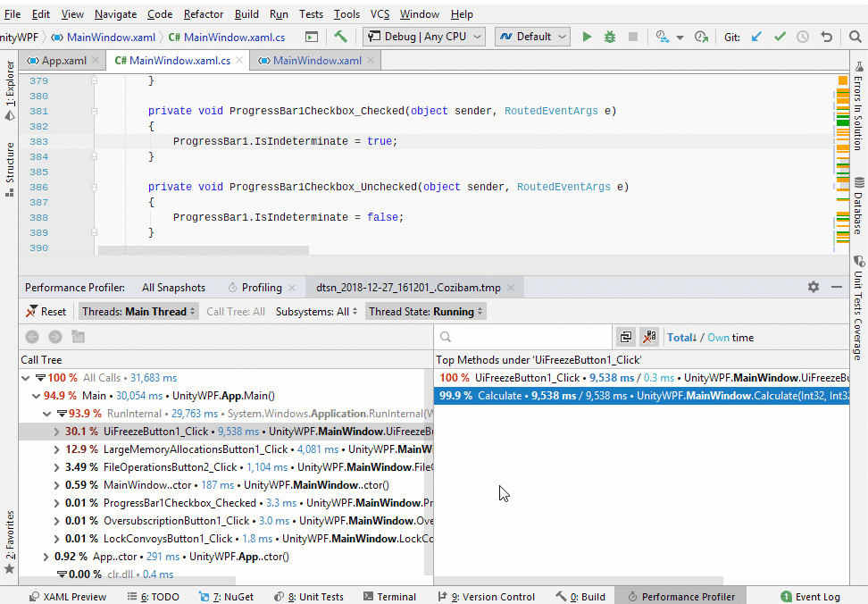This screenshot has width=868, height=604.
Task: Collapse the Main node in Call Tree
Action: click(36, 394)
